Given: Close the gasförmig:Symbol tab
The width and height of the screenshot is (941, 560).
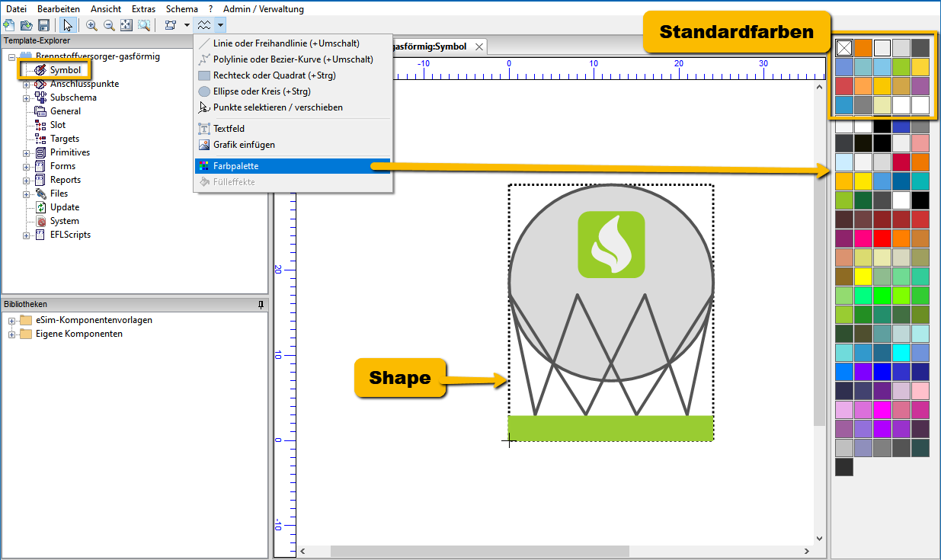Looking at the screenshot, I should [479, 46].
